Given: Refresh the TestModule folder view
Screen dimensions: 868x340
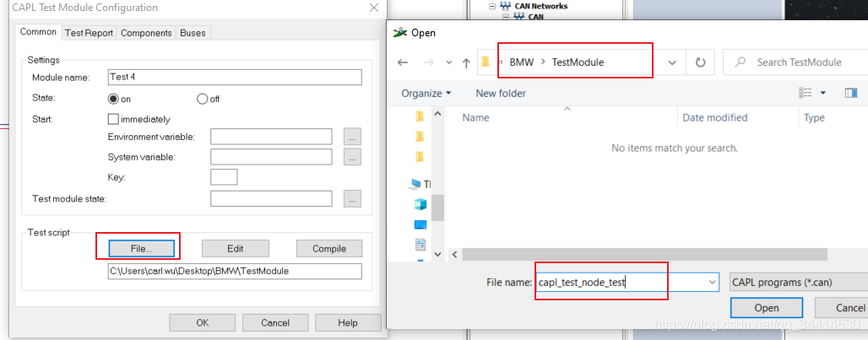Looking at the screenshot, I should (x=700, y=62).
